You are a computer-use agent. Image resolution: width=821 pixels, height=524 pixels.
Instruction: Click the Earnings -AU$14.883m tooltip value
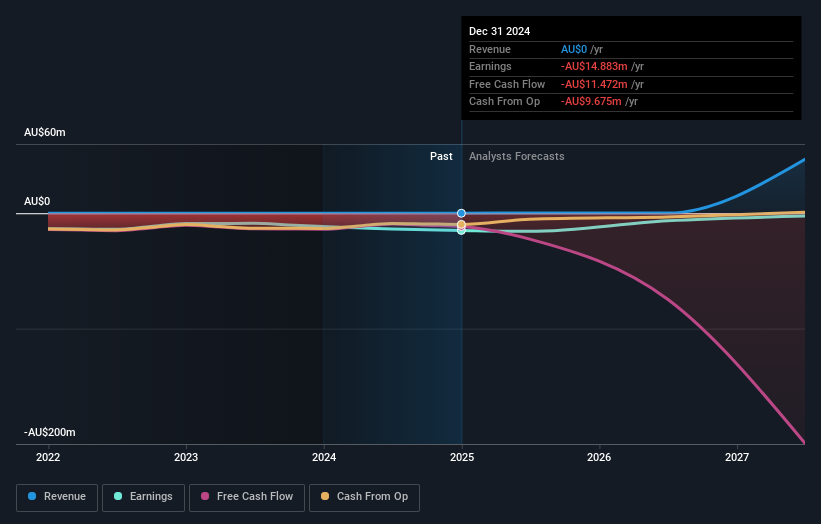[x=594, y=66]
